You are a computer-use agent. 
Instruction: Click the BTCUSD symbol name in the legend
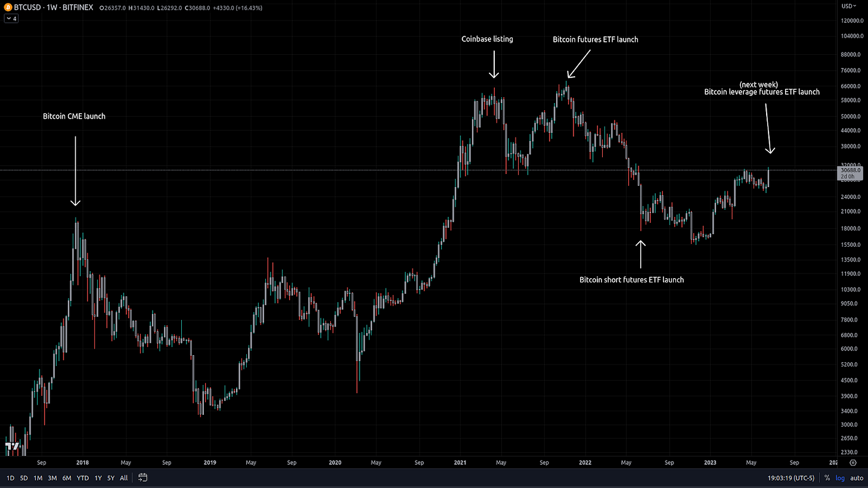coord(28,8)
